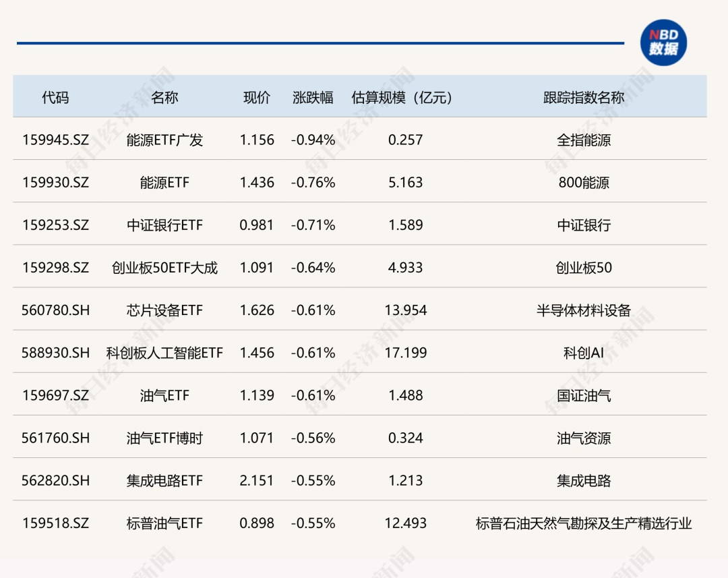Click the 现价 column header

click(x=257, y=97)
